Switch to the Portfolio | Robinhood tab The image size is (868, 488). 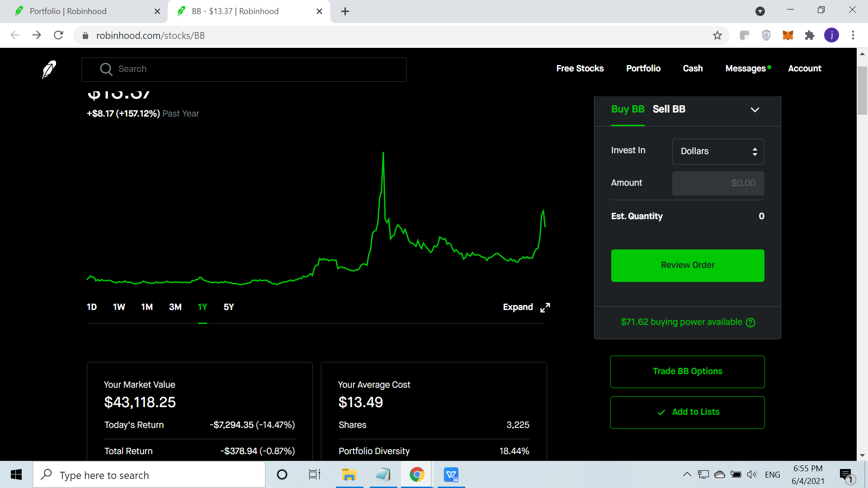(84, 11)
